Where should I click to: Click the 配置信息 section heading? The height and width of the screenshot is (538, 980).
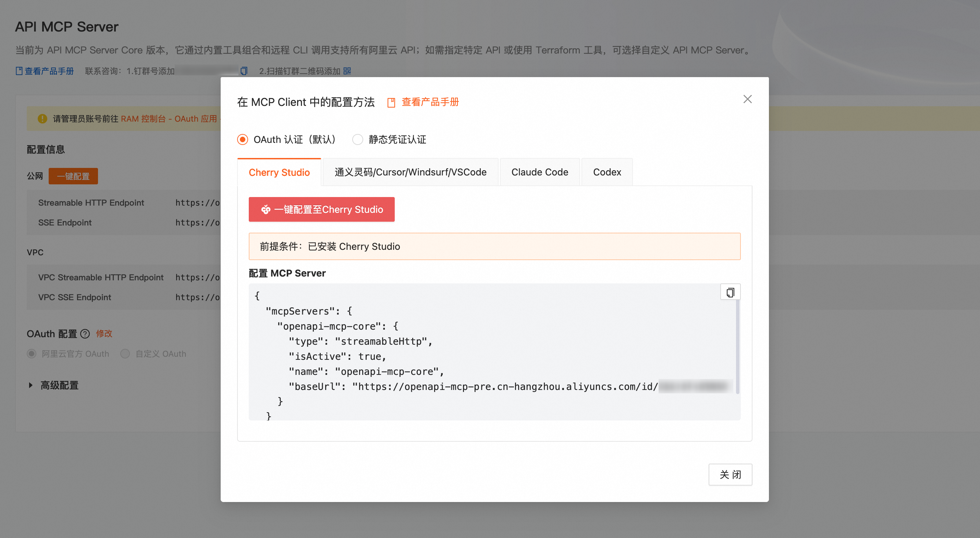(46, 149)
